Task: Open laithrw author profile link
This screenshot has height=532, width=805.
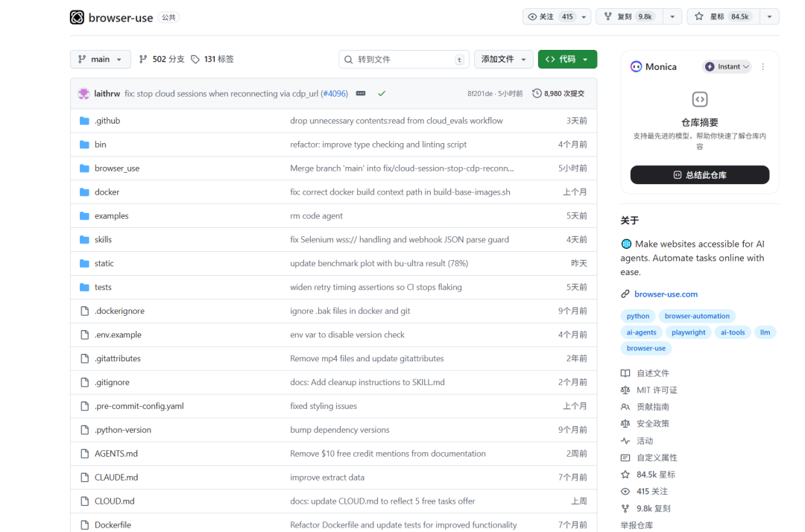Action: [x=107, y=94]
